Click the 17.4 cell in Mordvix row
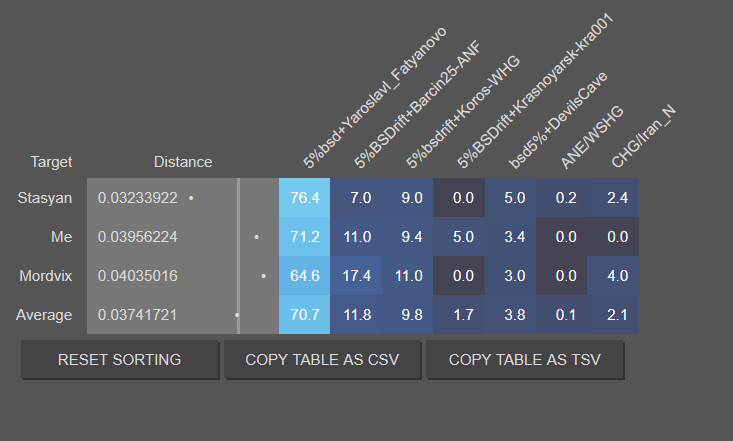This screenshot has height=441, width=733. (356, 275)
